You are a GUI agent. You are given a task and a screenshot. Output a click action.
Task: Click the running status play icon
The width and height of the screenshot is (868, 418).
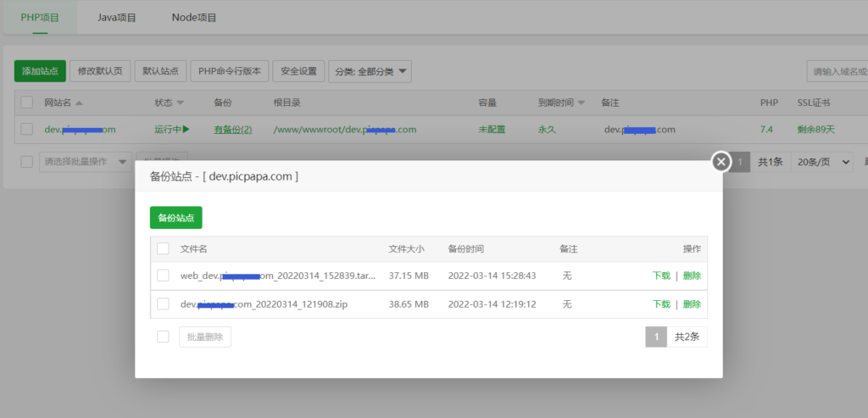[x=186, y=130]
